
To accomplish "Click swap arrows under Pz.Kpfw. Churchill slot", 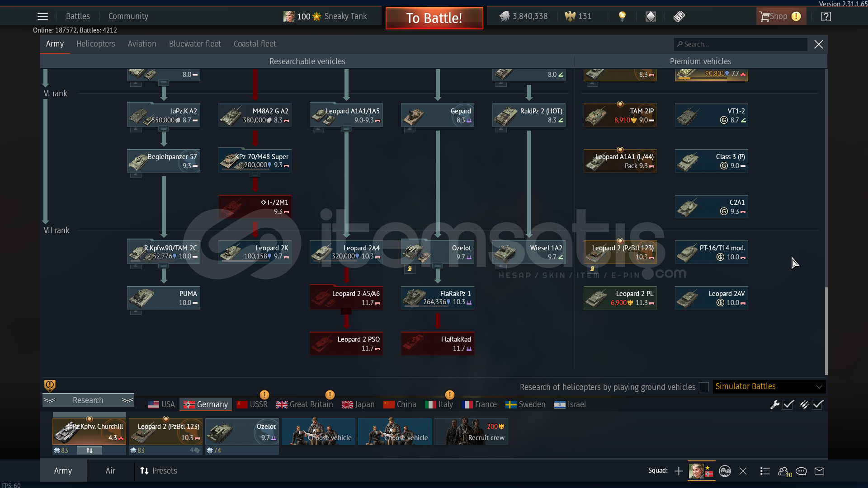I will coord(90,450).
